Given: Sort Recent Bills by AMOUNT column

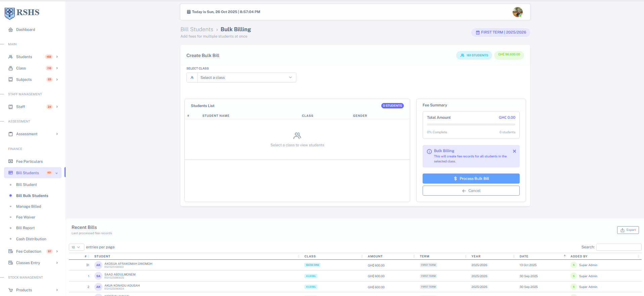Looking at the screenshot, I should (391, 256).
